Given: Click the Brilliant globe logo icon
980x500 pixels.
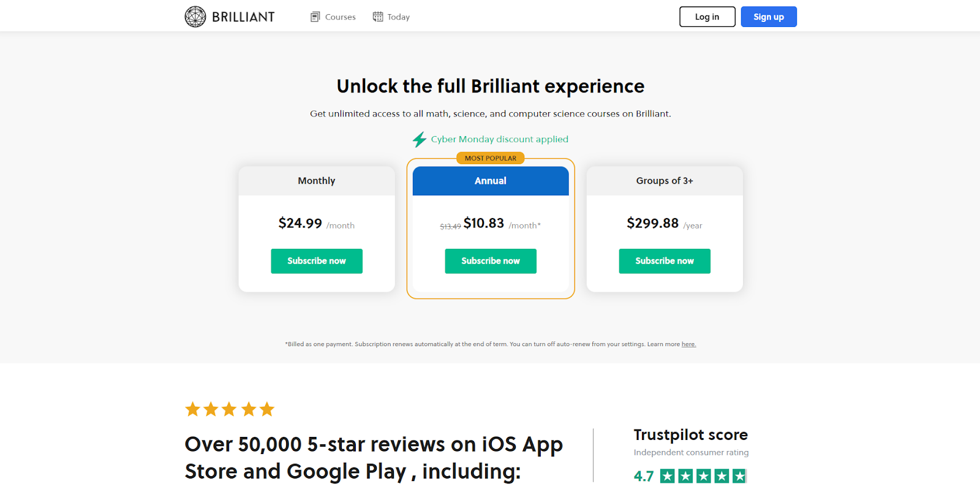Looking at the screenshot, I should click(x=195, y=17).
